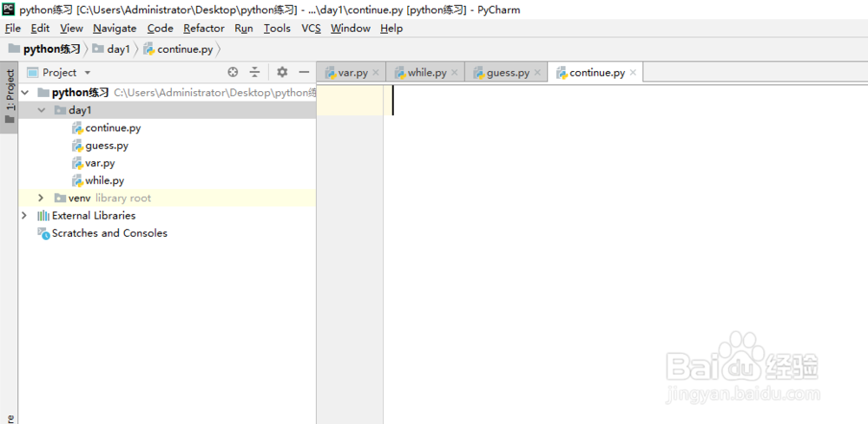Click the Scratches and Consoles icon
The width and height of the screenshot is (868, 424).
point(43,233)
